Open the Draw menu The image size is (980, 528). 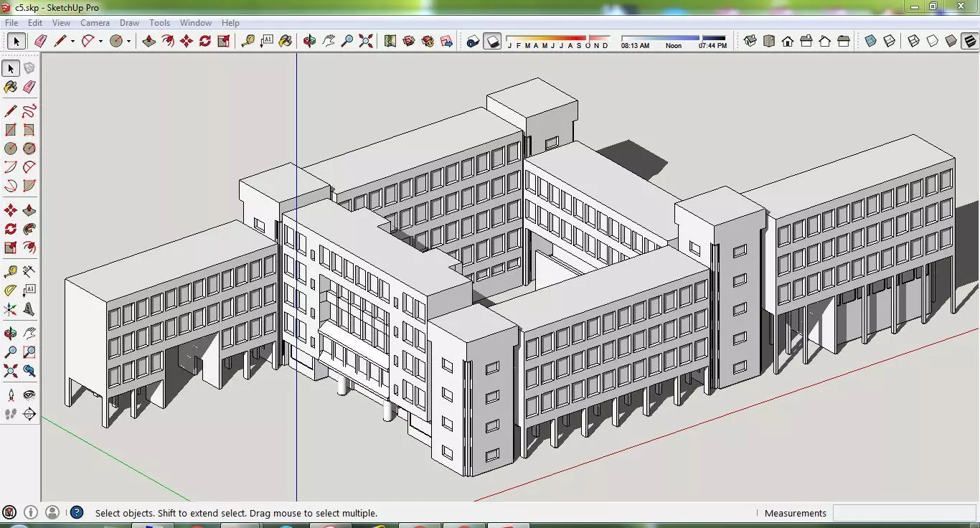[x=130, y=23]
